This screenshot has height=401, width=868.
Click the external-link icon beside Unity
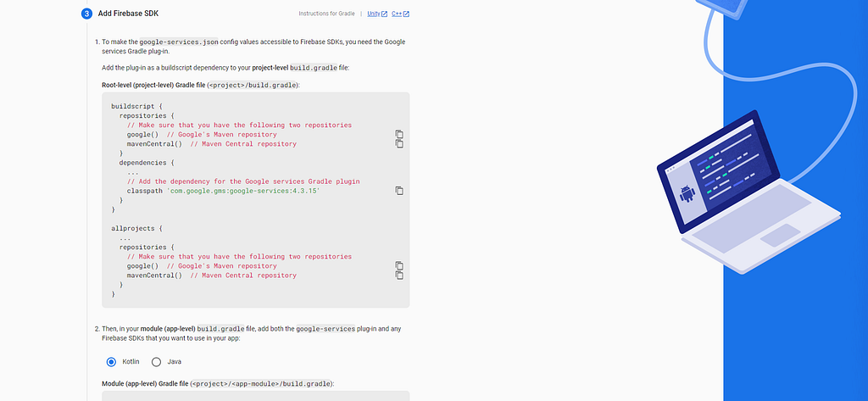384,14
